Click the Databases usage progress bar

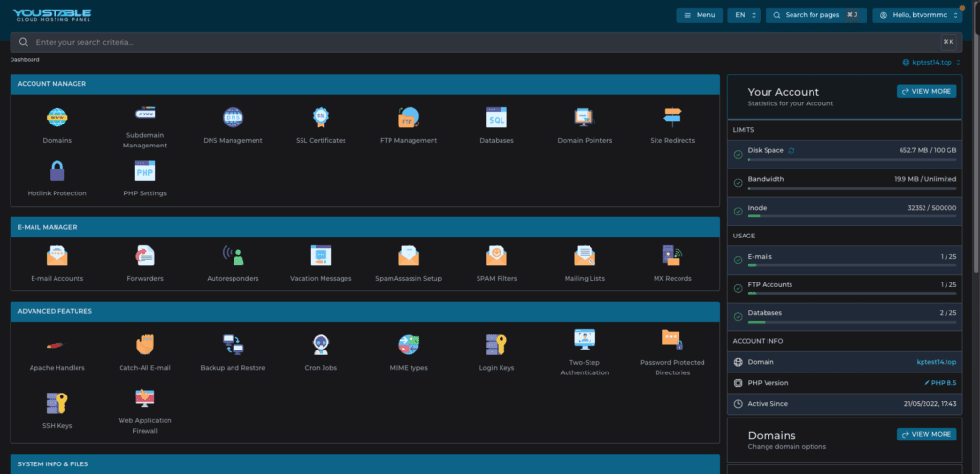pos(852,322)
